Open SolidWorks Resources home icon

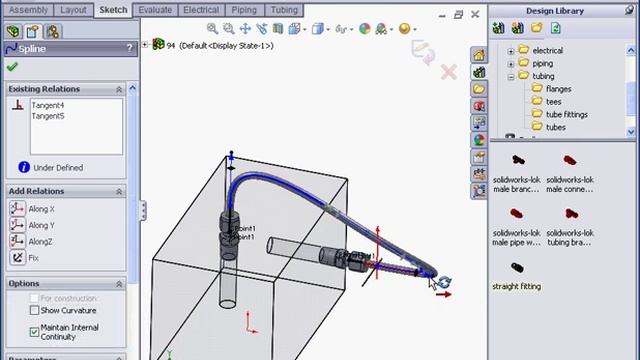click(479, 55)
